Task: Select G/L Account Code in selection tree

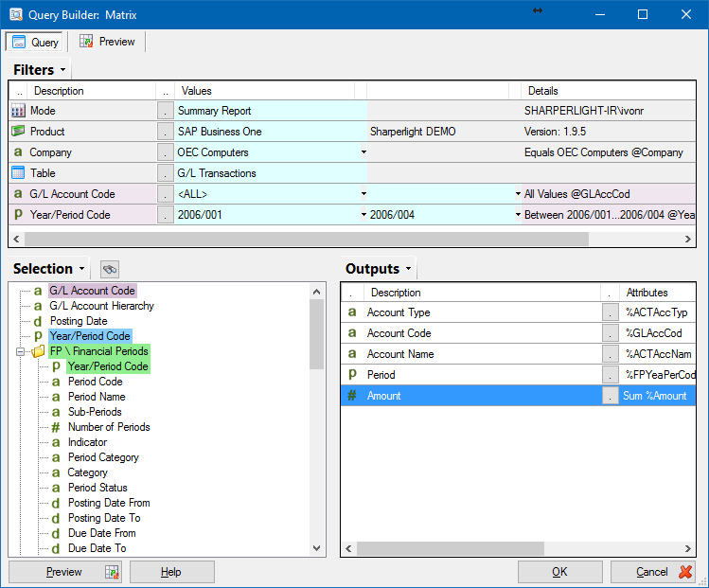Action: click(x=92, y=291)
